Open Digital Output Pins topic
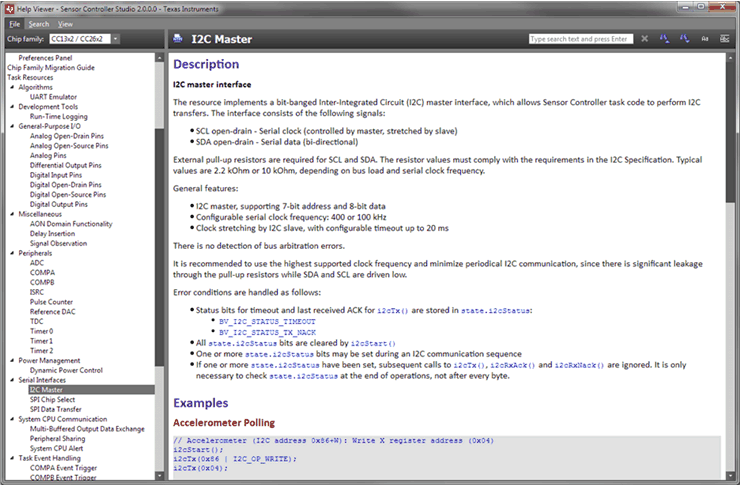 (x=59, y=204)
